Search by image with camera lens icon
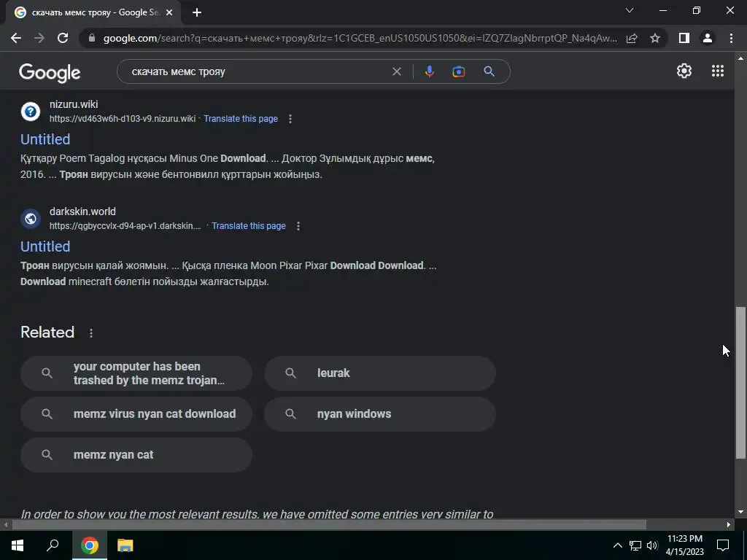The height and width of the screenshot is (560, 747). click(x=458, y=71)
